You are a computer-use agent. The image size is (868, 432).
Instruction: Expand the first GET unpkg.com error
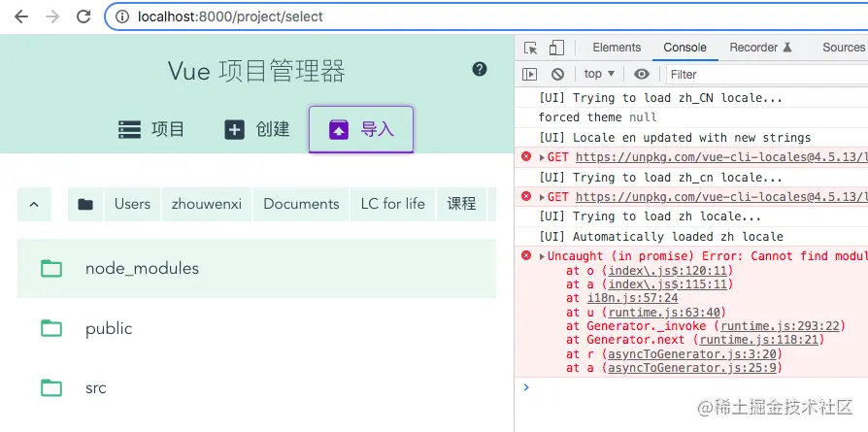pyautogui.click(x=542, y=158)
